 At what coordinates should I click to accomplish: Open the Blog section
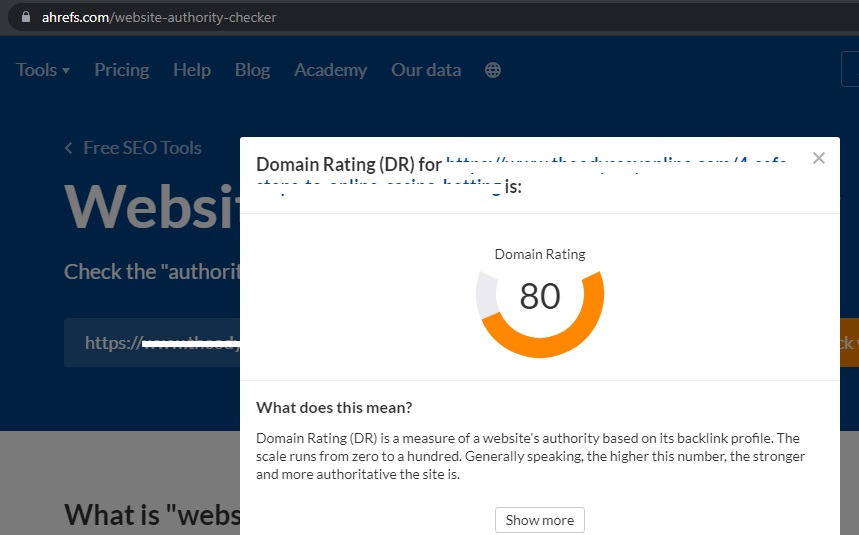coord(252,70)
